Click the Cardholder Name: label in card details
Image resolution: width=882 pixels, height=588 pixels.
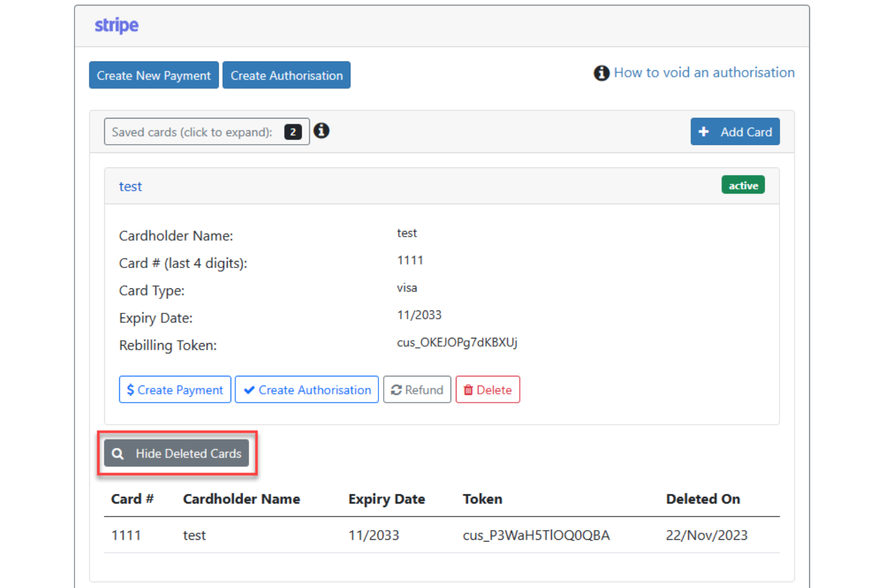pyautogui.click(x=176, y=236)
